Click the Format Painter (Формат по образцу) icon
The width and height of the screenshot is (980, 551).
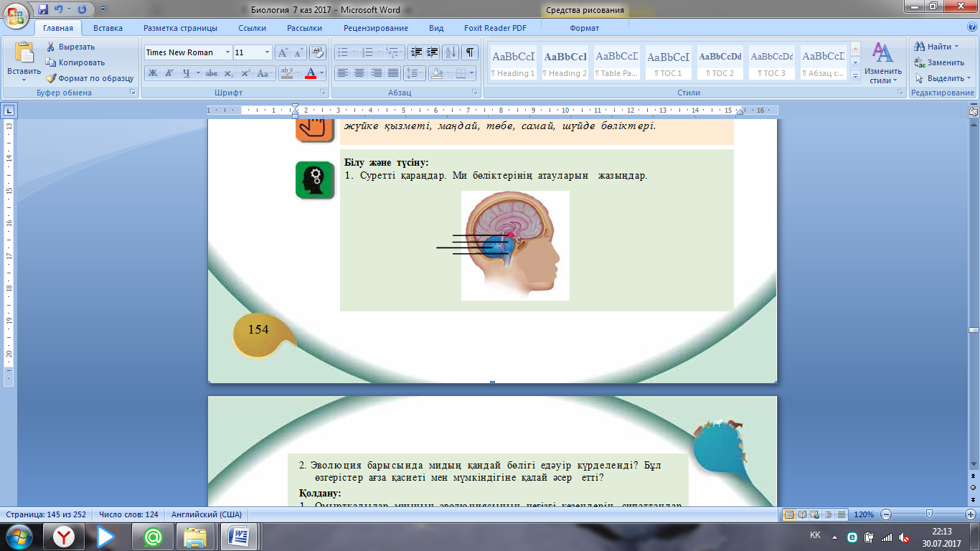(52, 78)
